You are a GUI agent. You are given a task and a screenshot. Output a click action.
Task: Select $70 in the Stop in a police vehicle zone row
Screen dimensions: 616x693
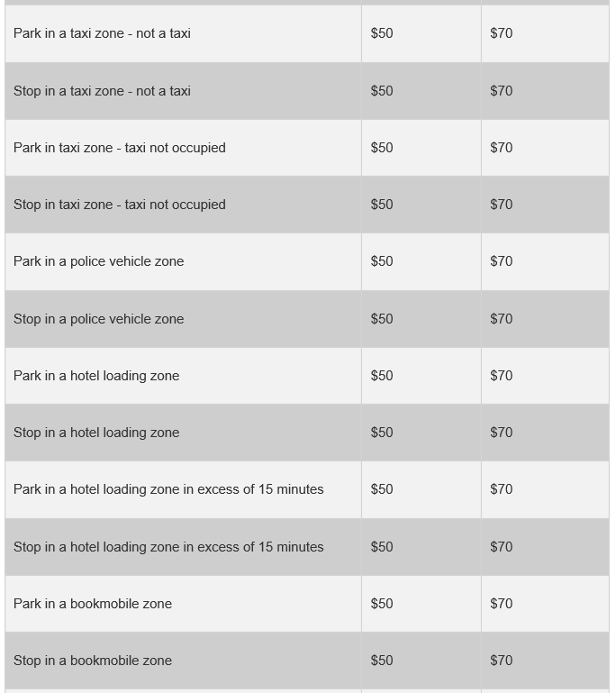(502, 319)
